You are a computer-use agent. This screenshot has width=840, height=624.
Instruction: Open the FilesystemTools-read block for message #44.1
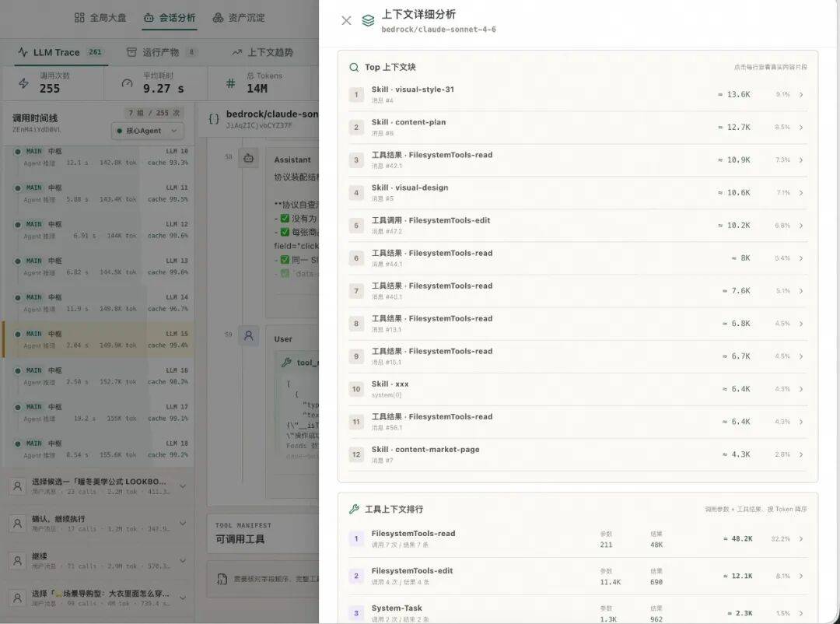(577, 258)
